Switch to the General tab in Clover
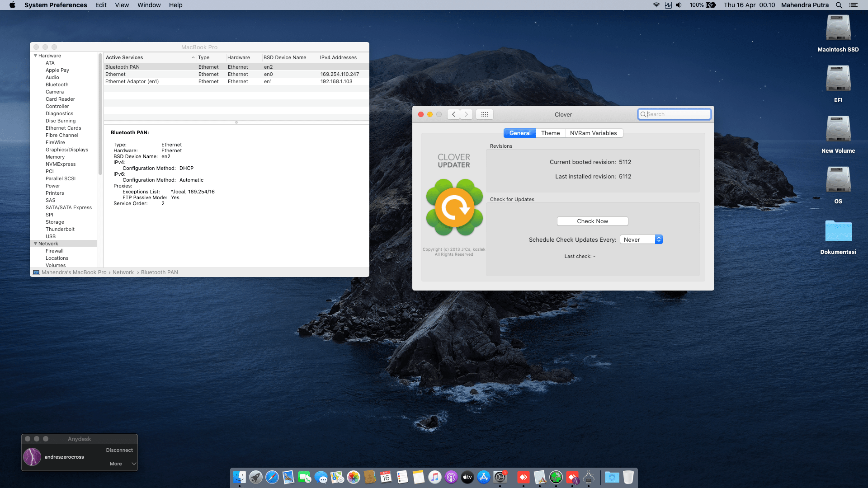 (x=520, y=133)
